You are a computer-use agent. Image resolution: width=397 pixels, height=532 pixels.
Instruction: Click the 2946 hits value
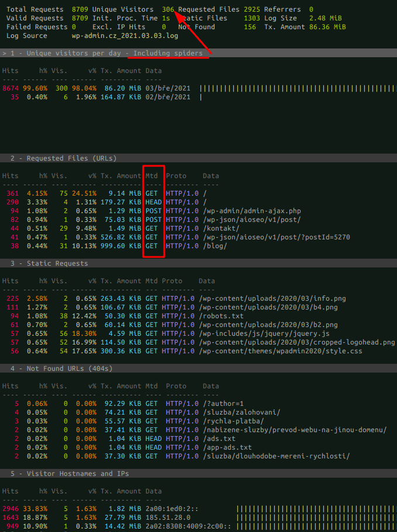(x=10, y=509)
